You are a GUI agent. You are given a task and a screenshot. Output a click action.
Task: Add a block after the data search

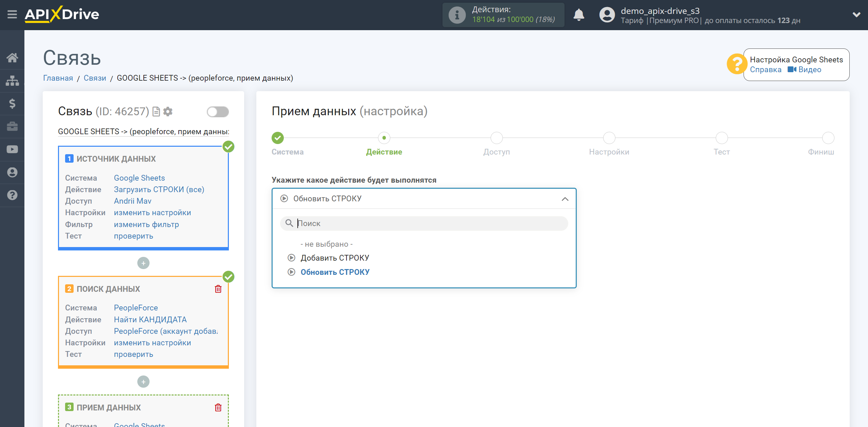(143, 382)
